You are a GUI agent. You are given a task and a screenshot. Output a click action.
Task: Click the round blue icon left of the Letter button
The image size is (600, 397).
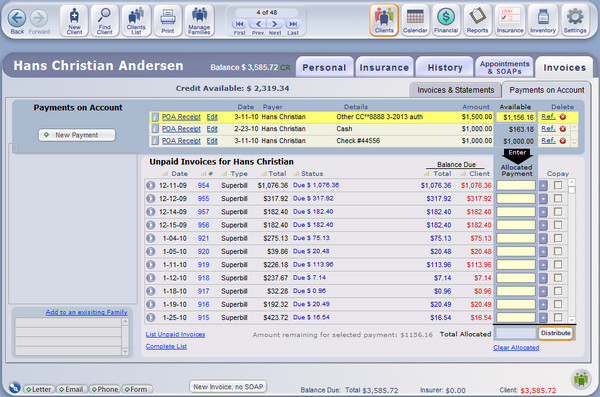14,388
